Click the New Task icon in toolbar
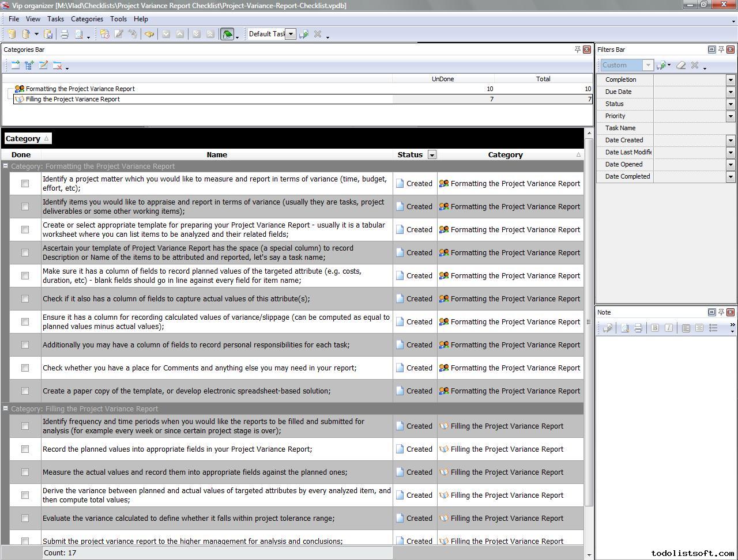Screen dimensions: 738x560 [104, 35]
